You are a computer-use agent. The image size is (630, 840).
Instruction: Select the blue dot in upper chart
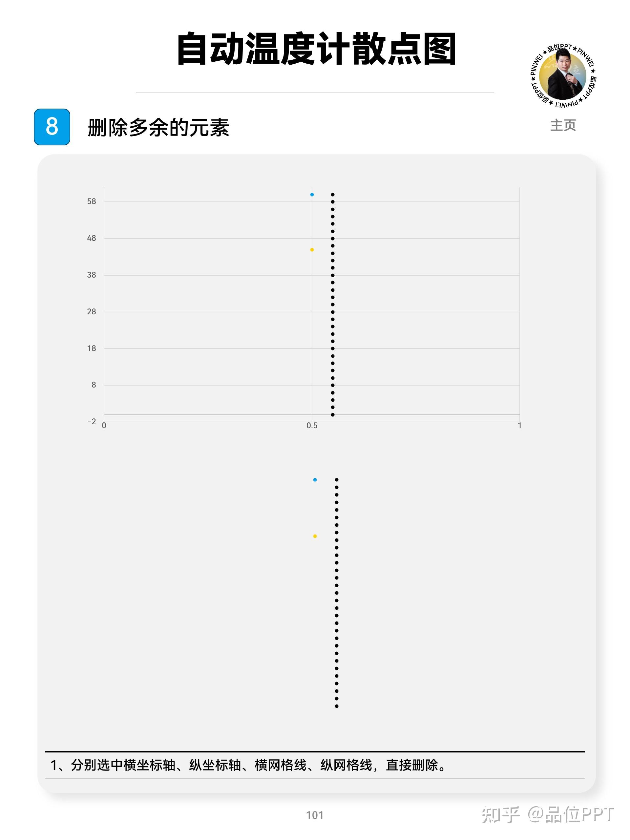(x=312, y=195)
